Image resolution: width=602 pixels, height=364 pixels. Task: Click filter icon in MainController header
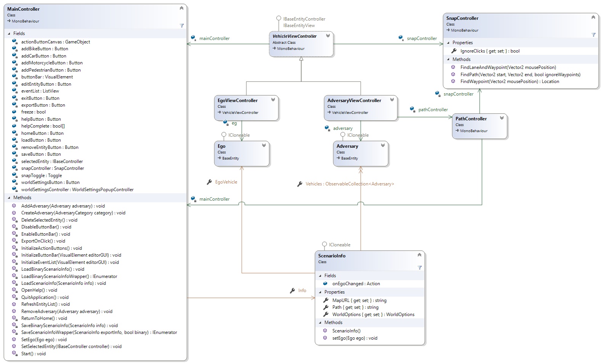tap(181, 26)
